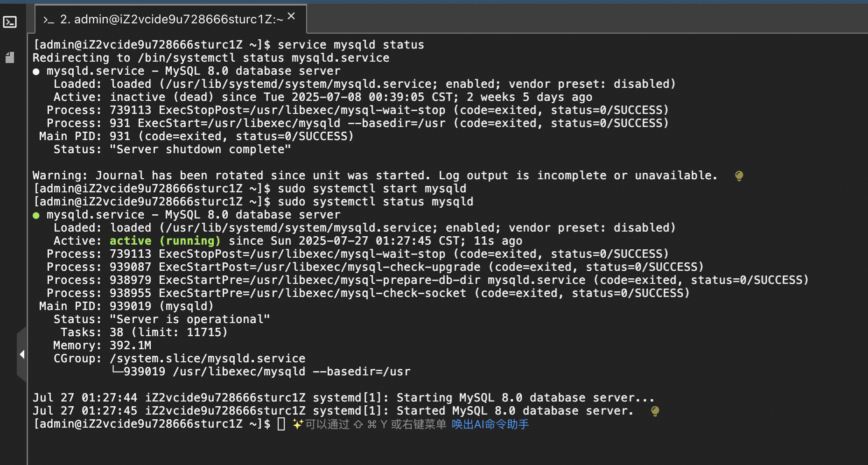This screenshot has width=868, height=465.
Task: Click the Memory: 392.1M line
Action: click(102, 345)
